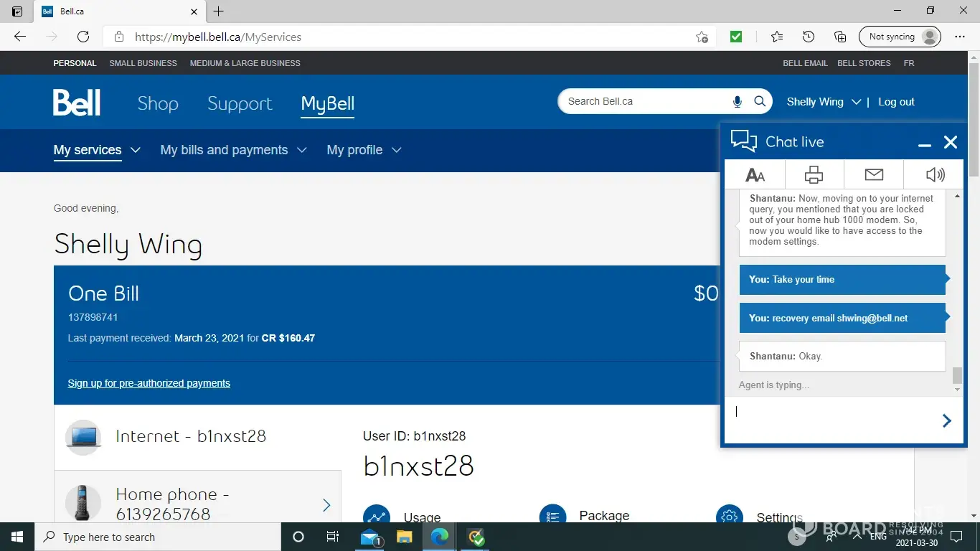Viewport: 980px width, 551px height.
Task: Open Cortana circle in taskbar
Action: point(298,537)
